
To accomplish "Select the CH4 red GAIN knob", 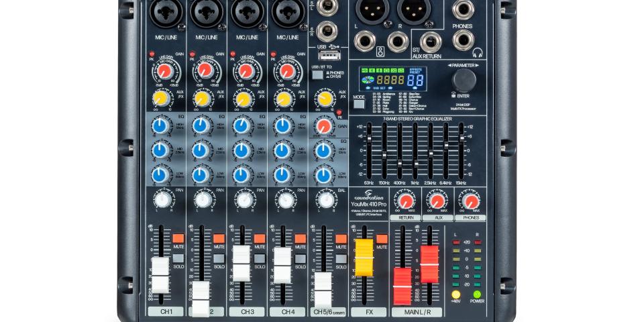I will pyautogui.click(x=287, y=72).
